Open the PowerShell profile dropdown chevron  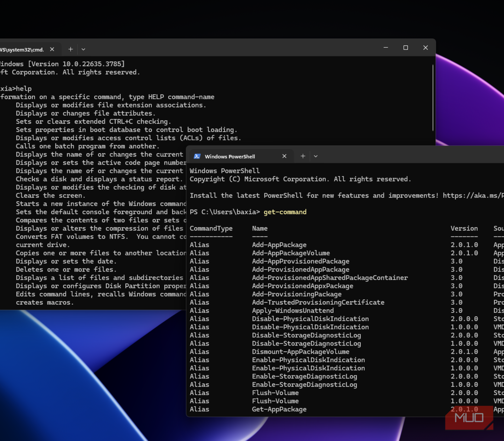pos(316,156)
